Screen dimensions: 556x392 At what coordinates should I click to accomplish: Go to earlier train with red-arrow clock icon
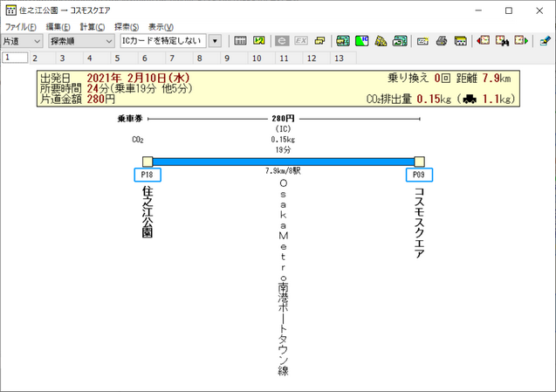coord(483,41)
